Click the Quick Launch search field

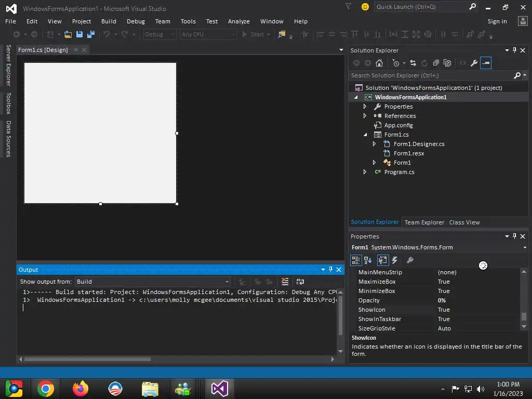point(422,7)
